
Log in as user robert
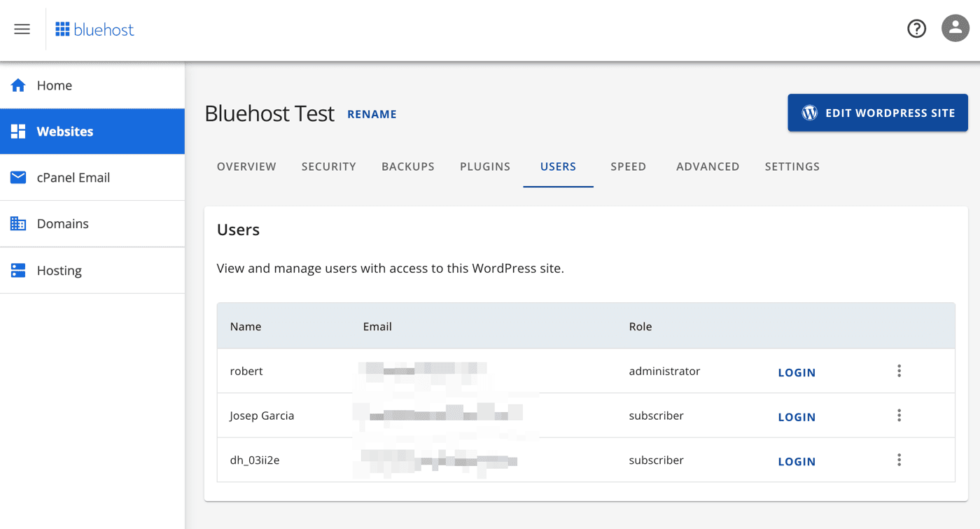(797, 372)
